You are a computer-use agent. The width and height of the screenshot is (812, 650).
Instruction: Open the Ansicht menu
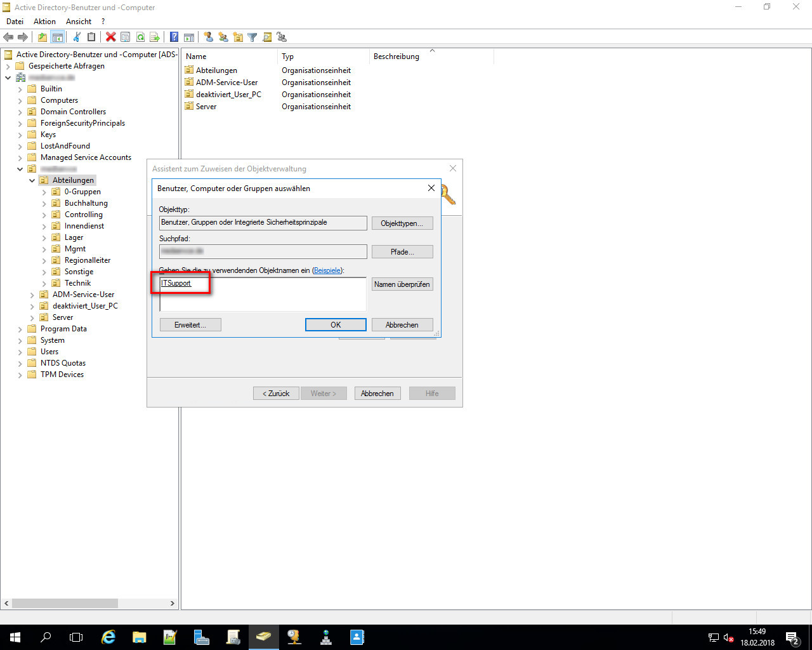pos(79,22)
